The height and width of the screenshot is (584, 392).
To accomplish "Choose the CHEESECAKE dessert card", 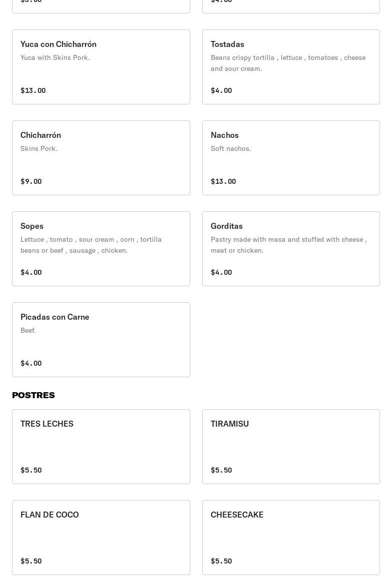I will (291, 538).
